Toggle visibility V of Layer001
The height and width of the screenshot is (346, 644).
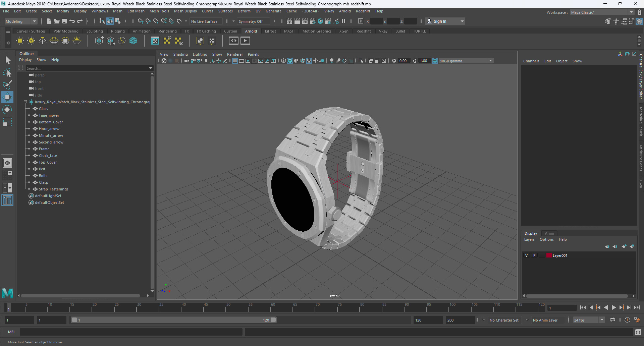point(526,255)
